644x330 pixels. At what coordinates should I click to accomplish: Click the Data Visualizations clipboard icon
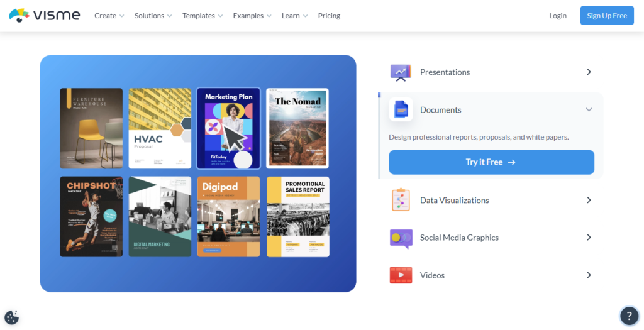[401, 201]
